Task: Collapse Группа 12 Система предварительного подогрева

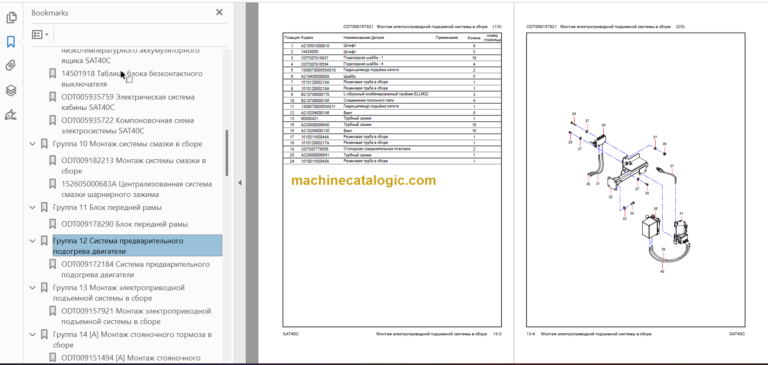Action: point(33,241)
